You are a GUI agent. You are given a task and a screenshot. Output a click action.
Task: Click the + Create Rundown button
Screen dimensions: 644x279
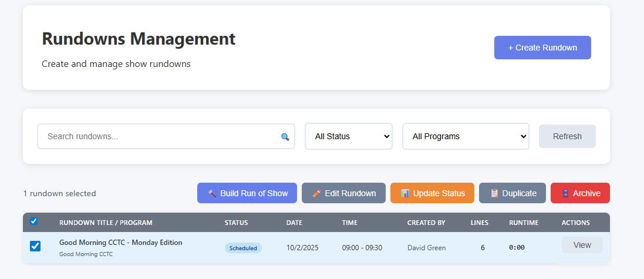542,48
